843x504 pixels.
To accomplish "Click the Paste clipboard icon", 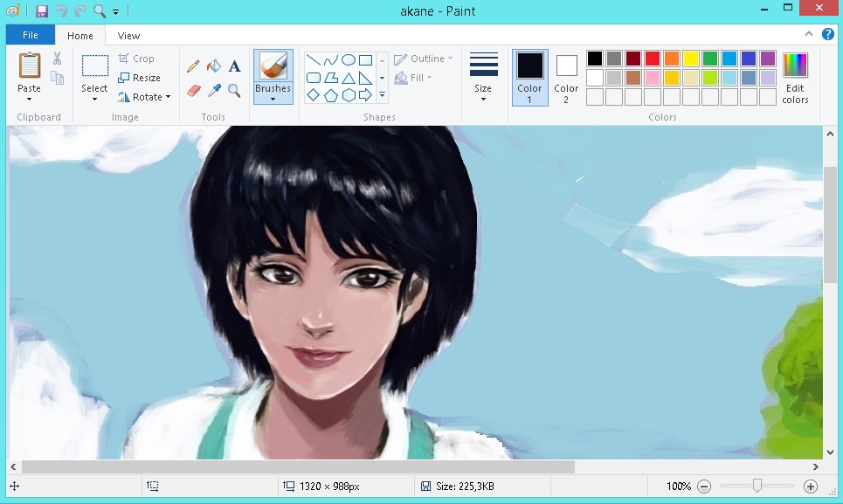I will 30,66.
